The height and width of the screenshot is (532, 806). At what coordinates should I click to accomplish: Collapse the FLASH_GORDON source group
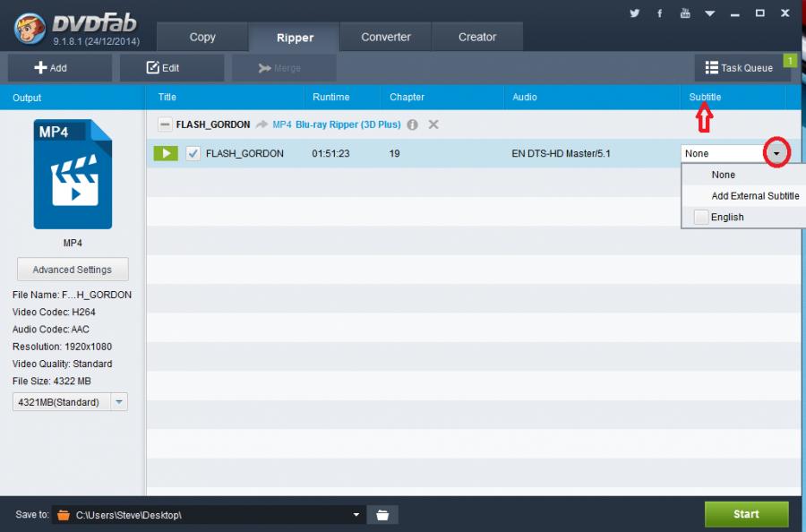[165, 124]
